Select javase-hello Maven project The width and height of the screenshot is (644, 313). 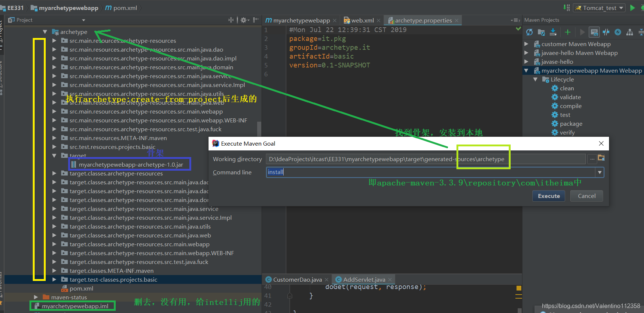coord(553,62)
